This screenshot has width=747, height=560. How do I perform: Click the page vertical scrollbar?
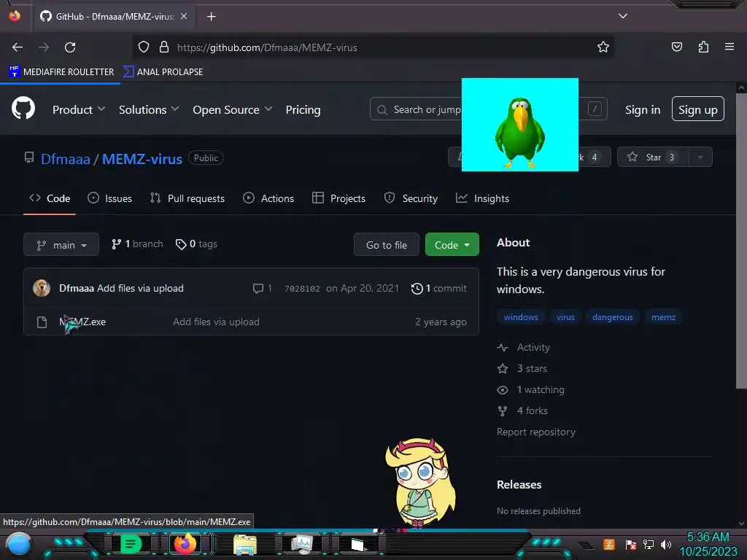[x=741, y=240]
